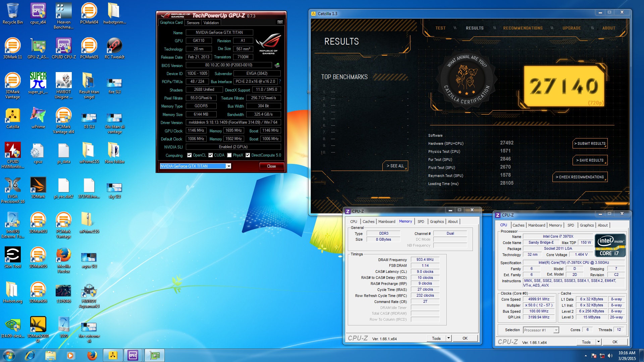Click SUBMIT RESULTS in Catzilla

click(x=590, y=143)
